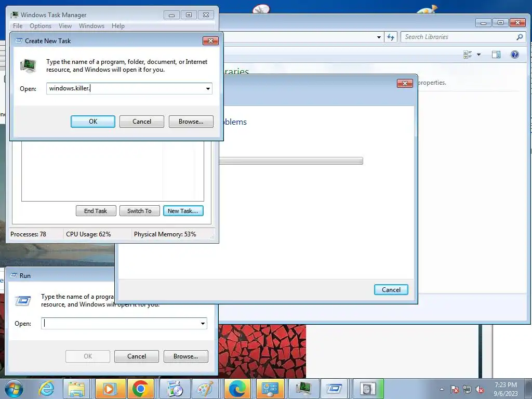Close the Create New Task dialog
Screen dimensions: 532x399
click(210, 41)
